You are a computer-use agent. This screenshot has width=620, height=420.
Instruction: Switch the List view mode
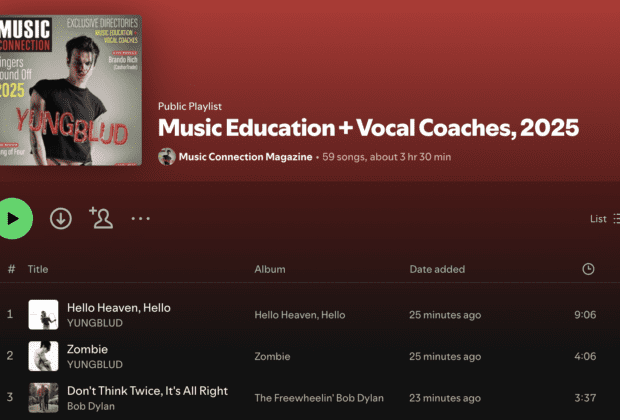tap(605, 219)
